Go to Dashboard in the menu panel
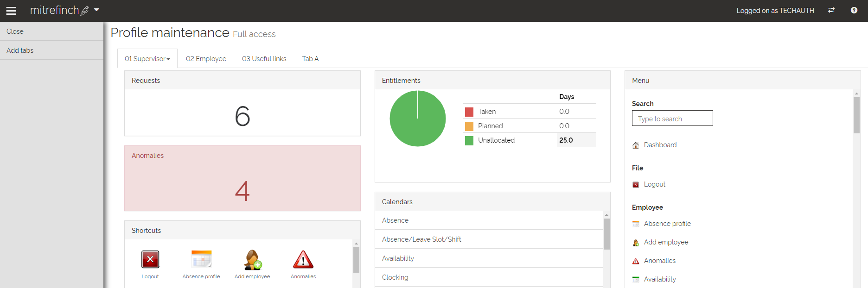The height and width of the screenshot is (288, 868). tap(660, 145)
